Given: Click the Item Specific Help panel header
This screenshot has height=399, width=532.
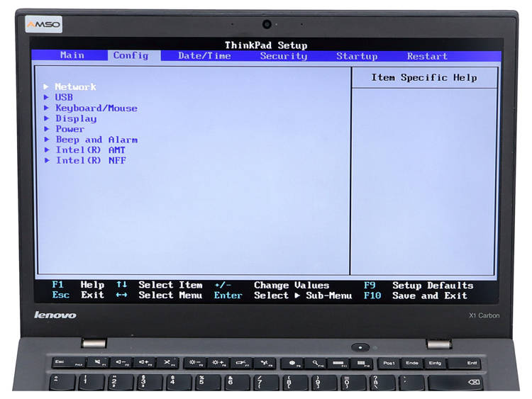Looking at the screenshot, I should point(424,78).
